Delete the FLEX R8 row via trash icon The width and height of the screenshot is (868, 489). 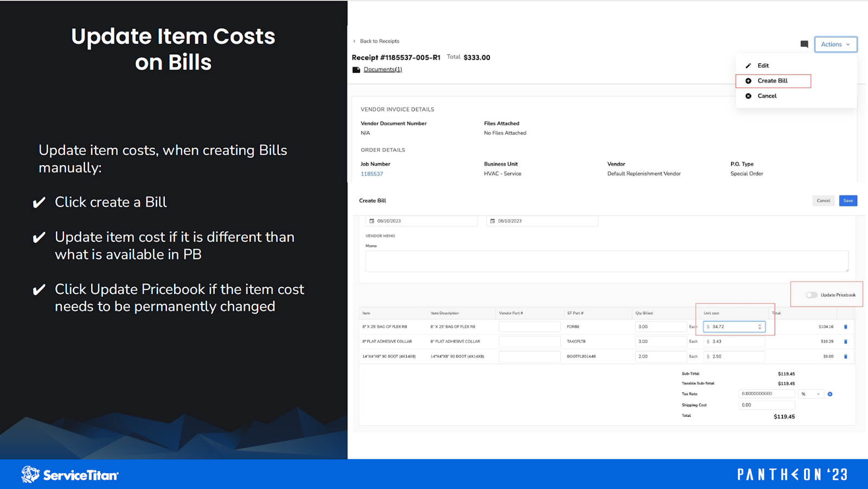click(846, 326)
